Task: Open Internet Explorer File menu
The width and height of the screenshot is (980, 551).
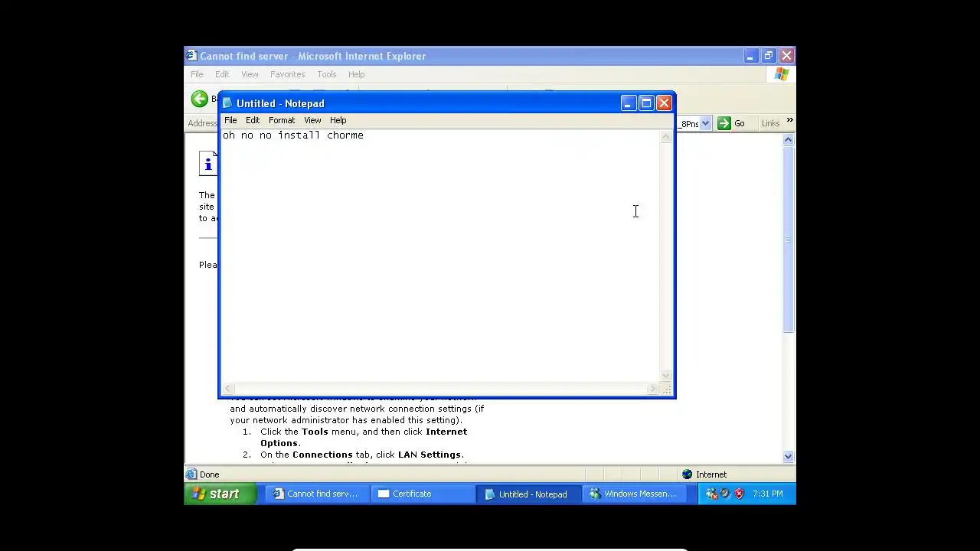Action: tap(197, 74)
